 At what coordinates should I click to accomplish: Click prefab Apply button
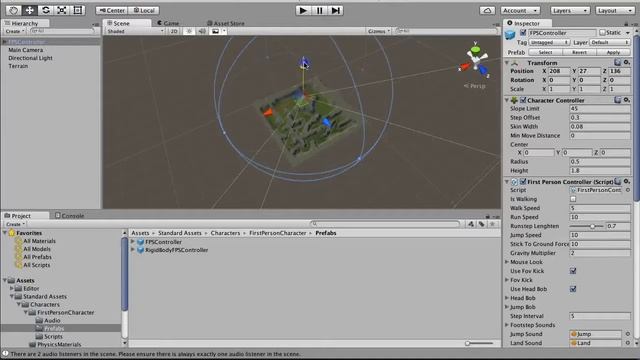tap(613, 52)
